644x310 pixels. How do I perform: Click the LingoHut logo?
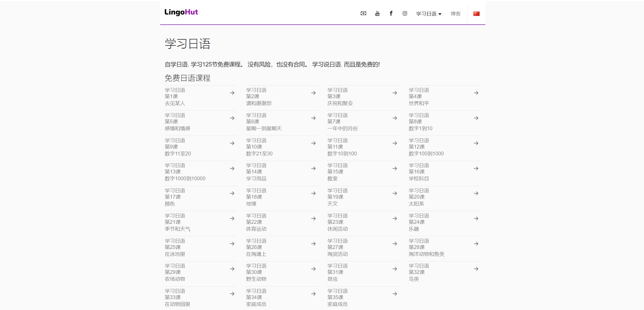point(181,12)
